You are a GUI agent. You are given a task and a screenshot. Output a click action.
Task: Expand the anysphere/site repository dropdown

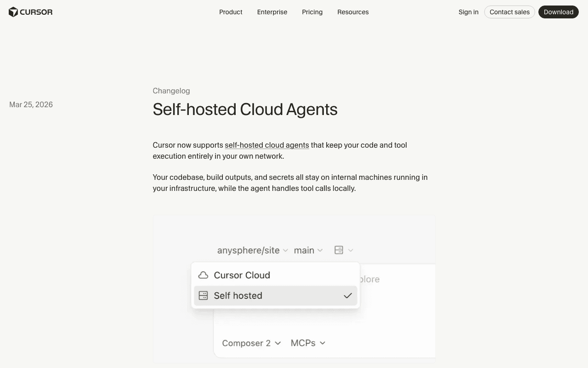coord(253,250)
